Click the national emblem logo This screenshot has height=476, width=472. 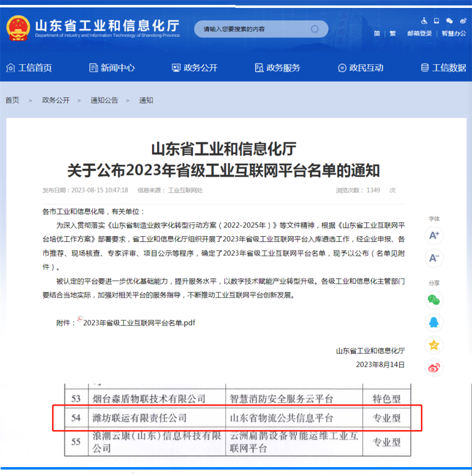[18, 28]
